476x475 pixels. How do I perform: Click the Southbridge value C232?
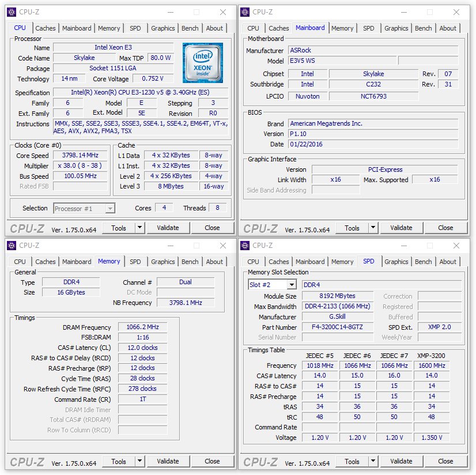point(373,84)
